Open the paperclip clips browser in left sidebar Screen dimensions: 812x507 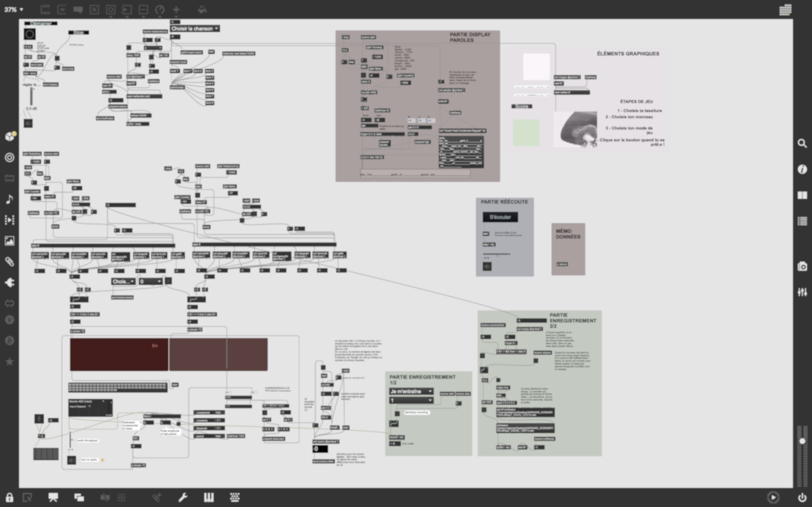9,262
